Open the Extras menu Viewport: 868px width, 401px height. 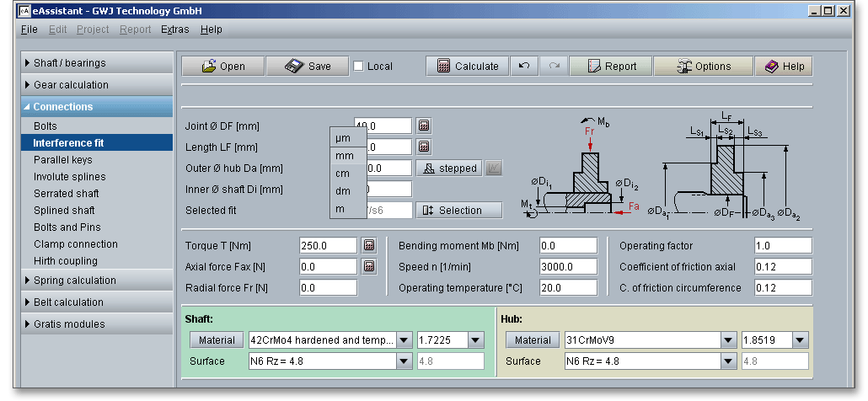(x=174, y=29)
